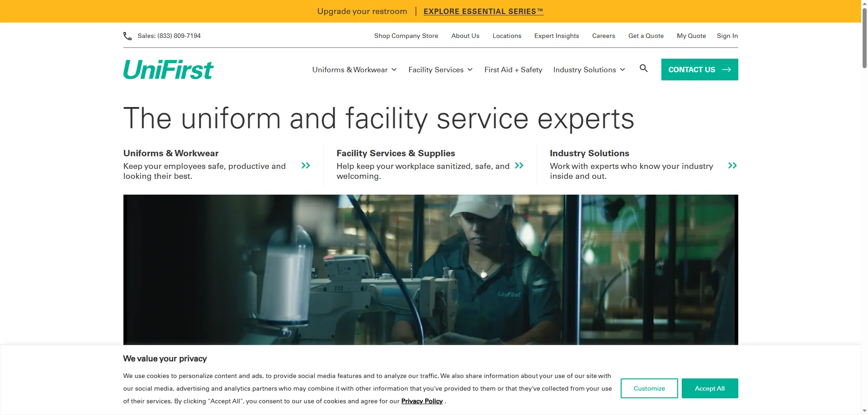Click the hero video of the sewing worker
This screenshot has width=868, height=415.
pyautogui.click(x=430, y=270)
